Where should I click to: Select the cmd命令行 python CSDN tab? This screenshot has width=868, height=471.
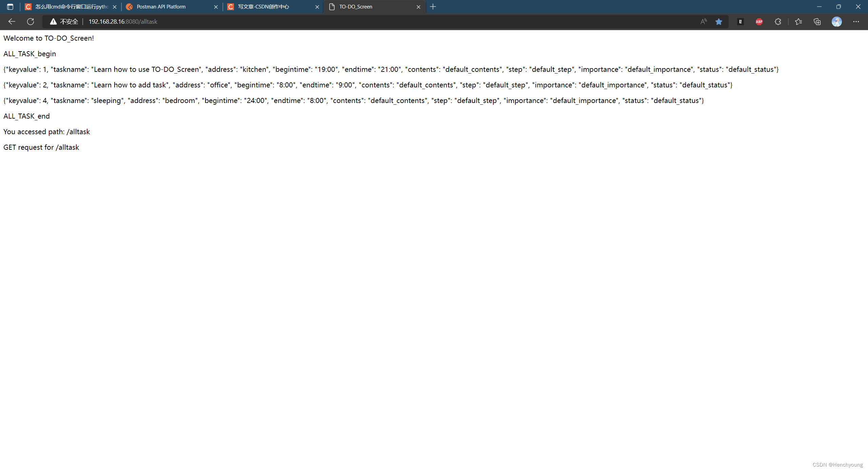[71, 7]
